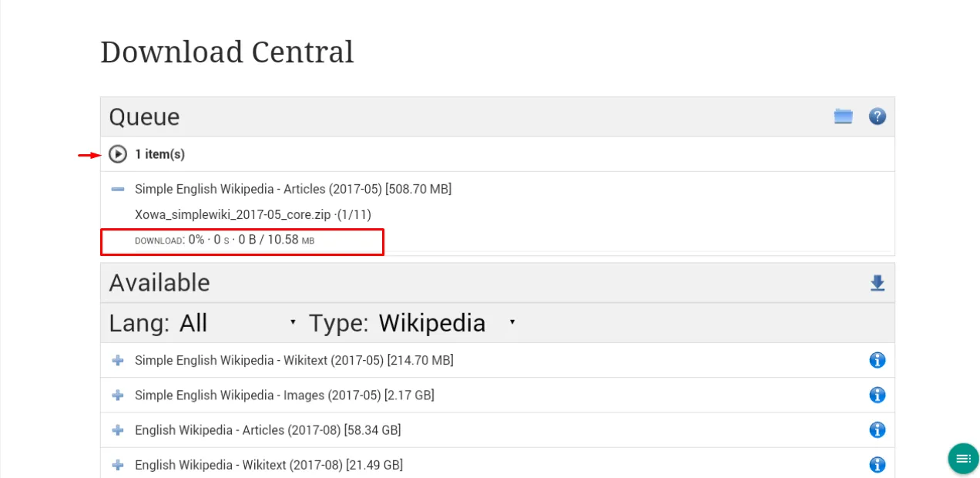The width and height of the screenshot is (980, 478).
Task: Click the Queue section heading
Action: 144,116
